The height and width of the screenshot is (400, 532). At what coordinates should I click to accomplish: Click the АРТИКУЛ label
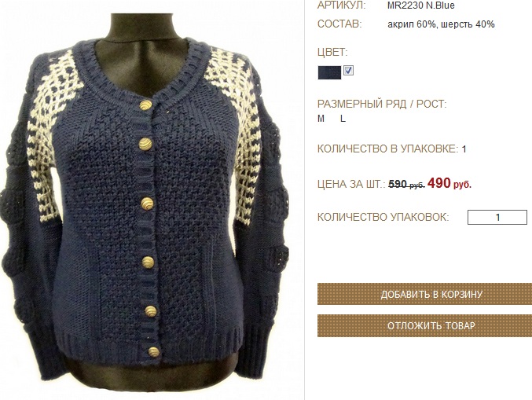(341, 5)
